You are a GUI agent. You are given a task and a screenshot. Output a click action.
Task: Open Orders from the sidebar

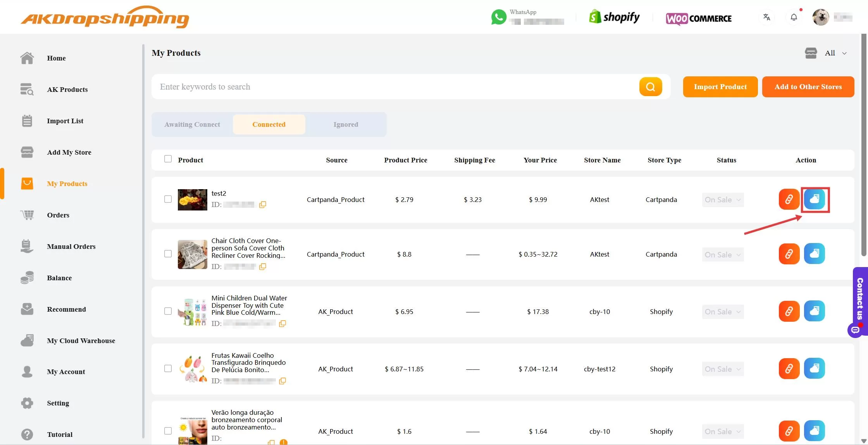[x=58, y=215]
